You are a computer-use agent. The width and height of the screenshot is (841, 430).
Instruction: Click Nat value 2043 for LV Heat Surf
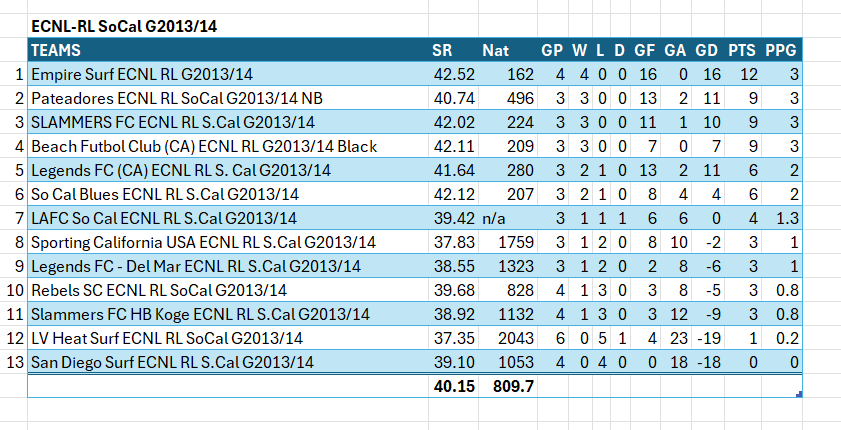[507, 338]
